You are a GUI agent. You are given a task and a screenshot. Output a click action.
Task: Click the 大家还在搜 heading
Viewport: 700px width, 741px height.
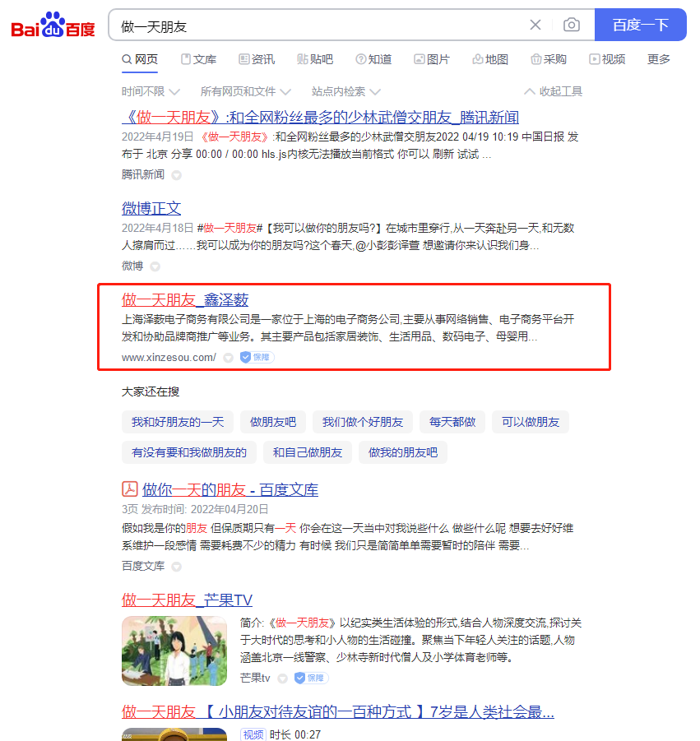point(151,391)
